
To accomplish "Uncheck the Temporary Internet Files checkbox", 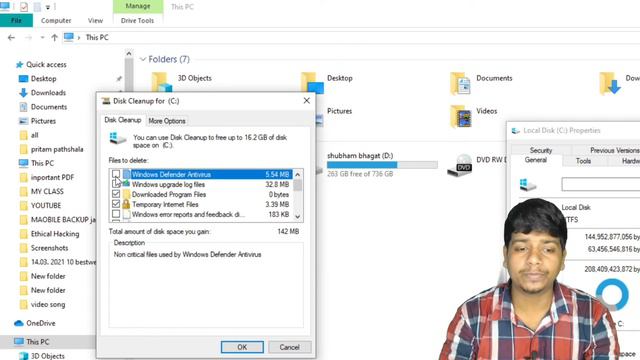I will click(116, 204).
